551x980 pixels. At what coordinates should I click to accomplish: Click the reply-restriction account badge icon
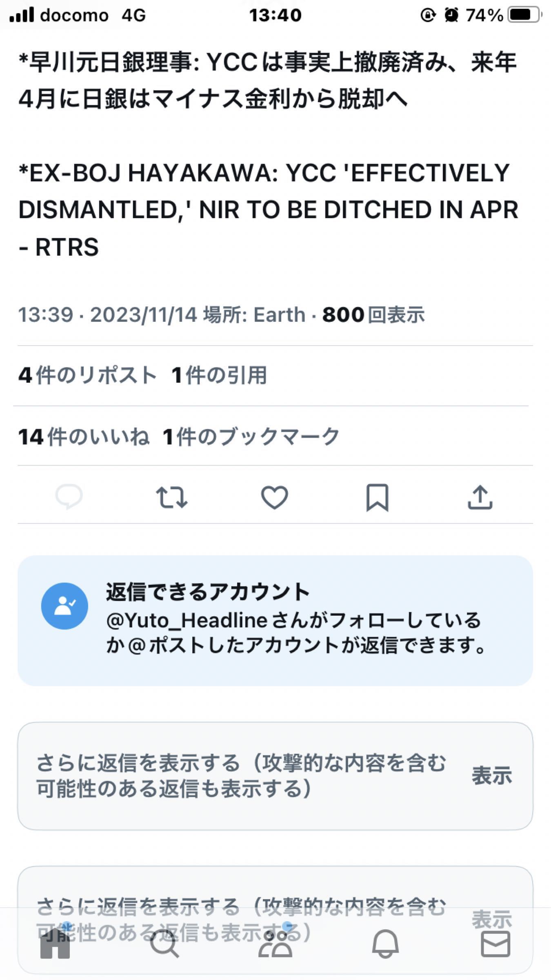pos(65,606)
